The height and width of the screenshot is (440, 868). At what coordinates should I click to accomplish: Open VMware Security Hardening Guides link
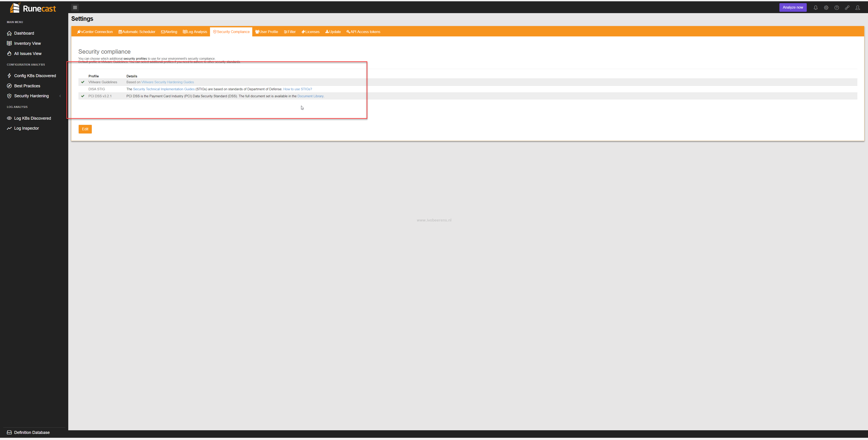pos(167,82)
